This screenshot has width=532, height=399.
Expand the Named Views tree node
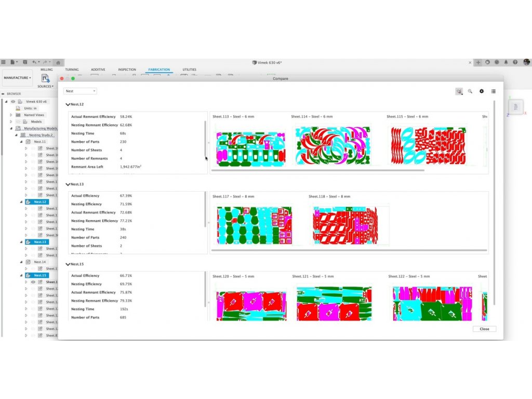(x=11, y=115)
